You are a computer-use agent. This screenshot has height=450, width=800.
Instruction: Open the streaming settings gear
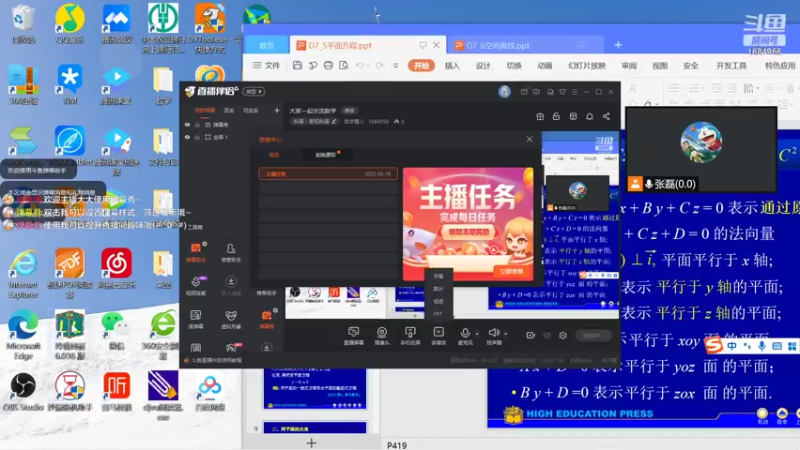point(563,335)
